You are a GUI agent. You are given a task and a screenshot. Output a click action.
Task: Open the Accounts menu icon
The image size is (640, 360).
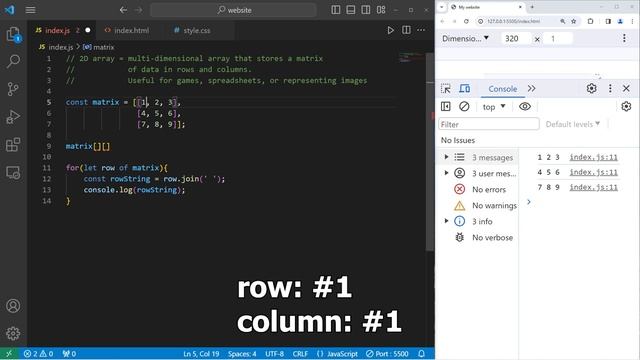pos(13,306)
